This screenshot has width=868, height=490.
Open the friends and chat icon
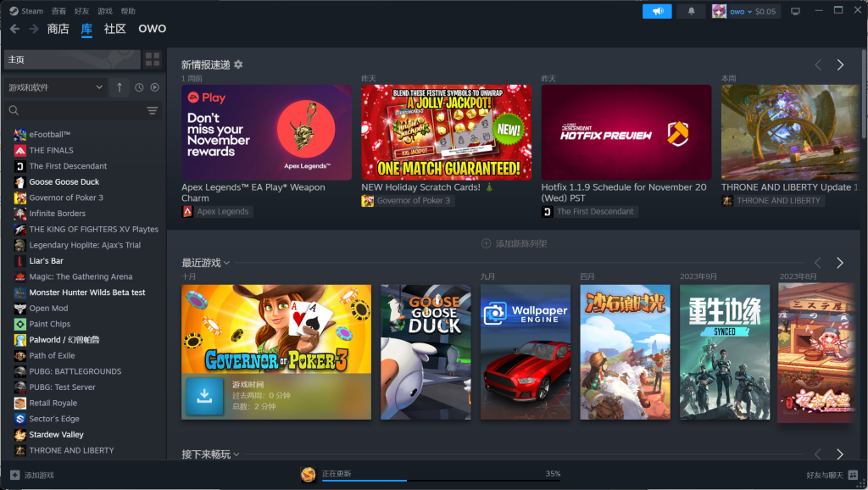click(x=853, y=475)
